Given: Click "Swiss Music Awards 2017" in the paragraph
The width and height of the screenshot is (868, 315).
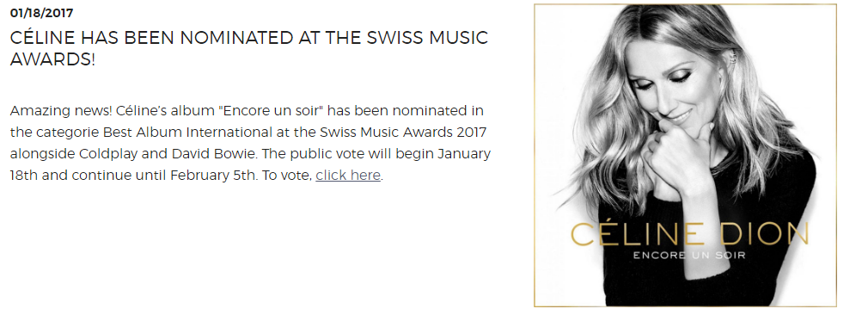Looking at the screenshot, I should [403, 133].
